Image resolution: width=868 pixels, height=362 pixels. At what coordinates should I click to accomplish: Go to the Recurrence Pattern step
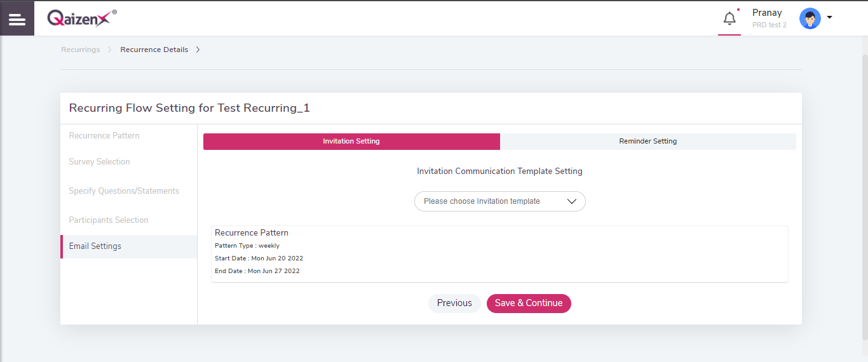click(x=104, y=135)
